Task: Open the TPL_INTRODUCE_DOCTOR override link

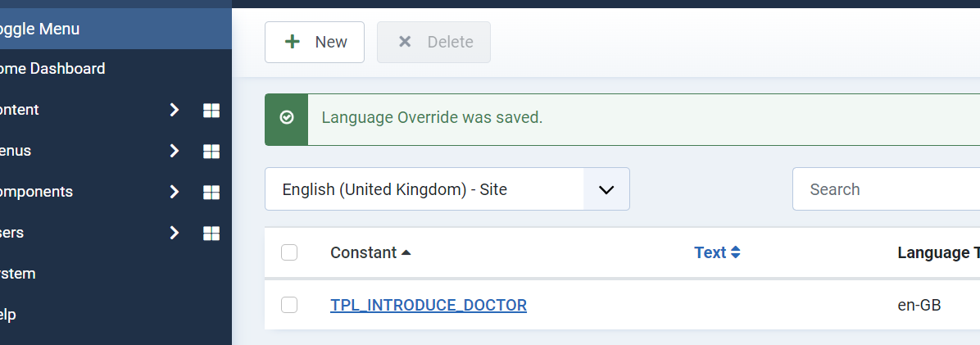Action: pyautogui.click(x=428, y=305)
